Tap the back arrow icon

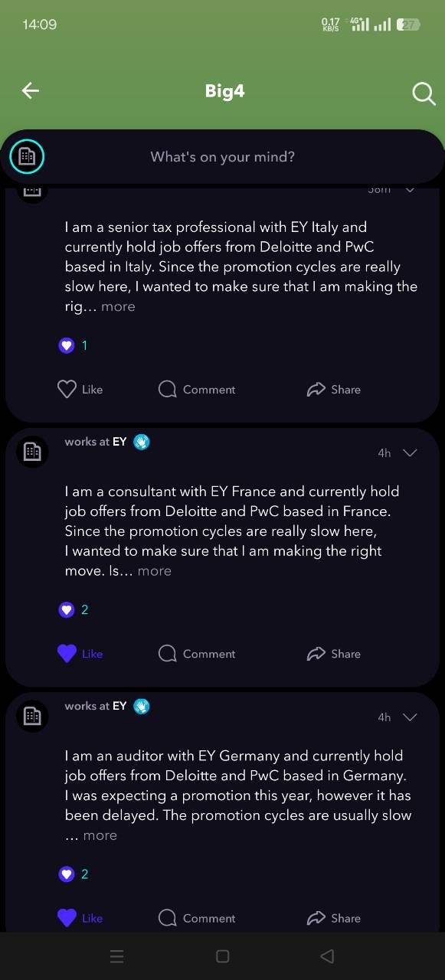[30, 91]
